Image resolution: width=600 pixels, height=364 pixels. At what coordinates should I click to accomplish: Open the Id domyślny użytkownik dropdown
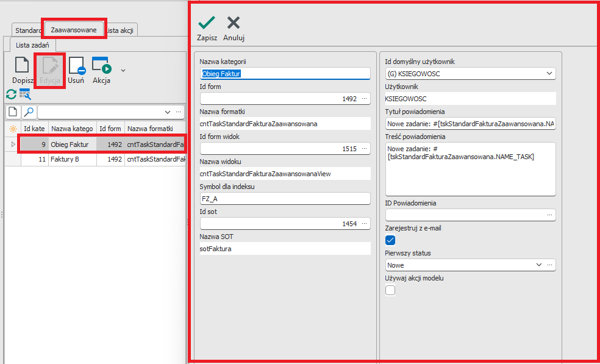[x=549, y=74]
